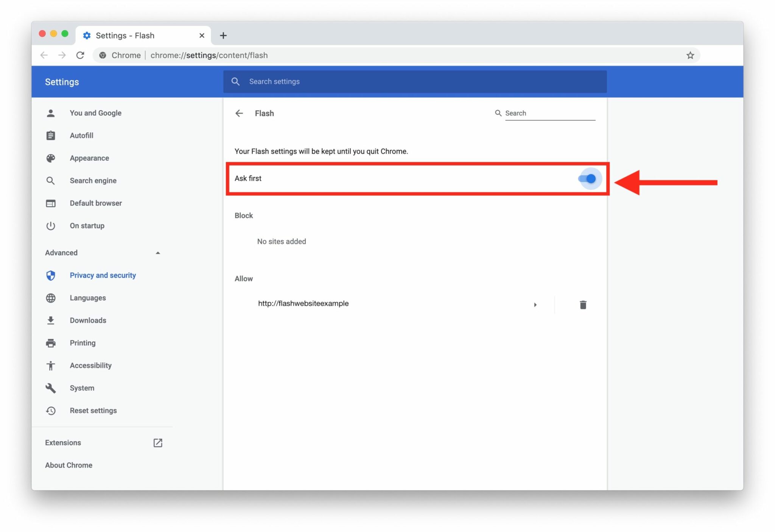Click the Printing printer icon
The height and width of the screenshot is (532, 775).
click(x=51, y=343)
